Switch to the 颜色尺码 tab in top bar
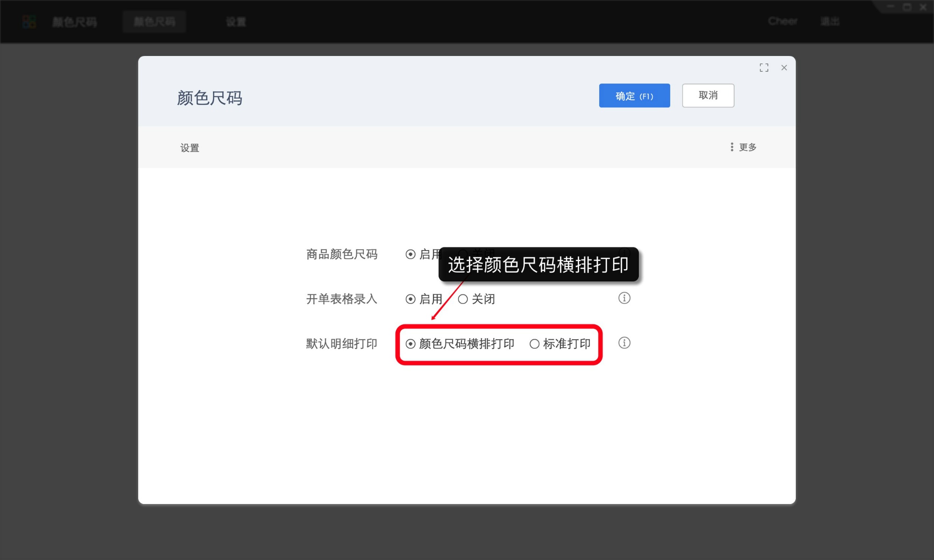 click(x=155, y=21)
